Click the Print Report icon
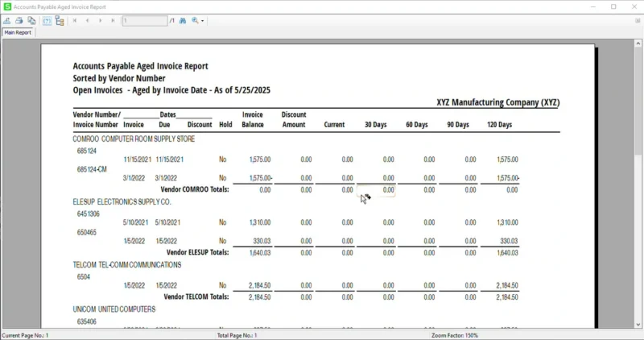The height and width of the screenshot is (340, 644). tap(19, 21)
